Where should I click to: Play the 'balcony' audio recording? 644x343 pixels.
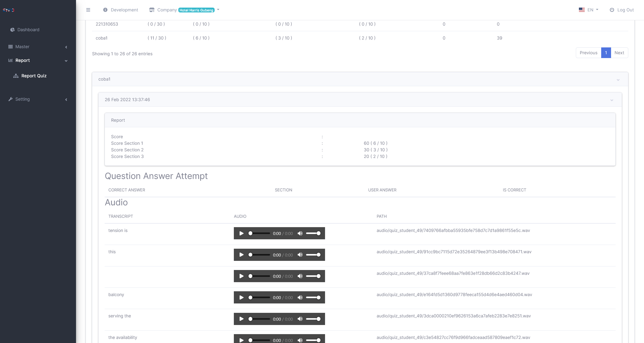click(x=241, y=297)
